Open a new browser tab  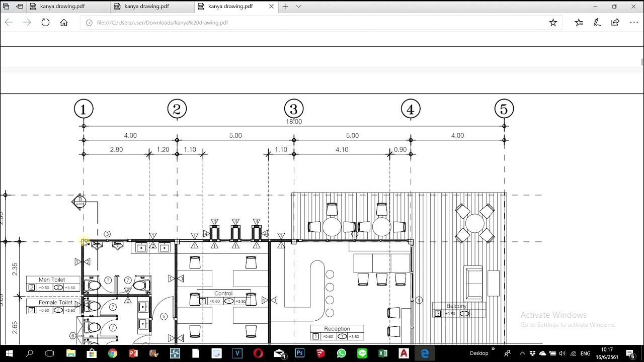[x=285, y=7]
